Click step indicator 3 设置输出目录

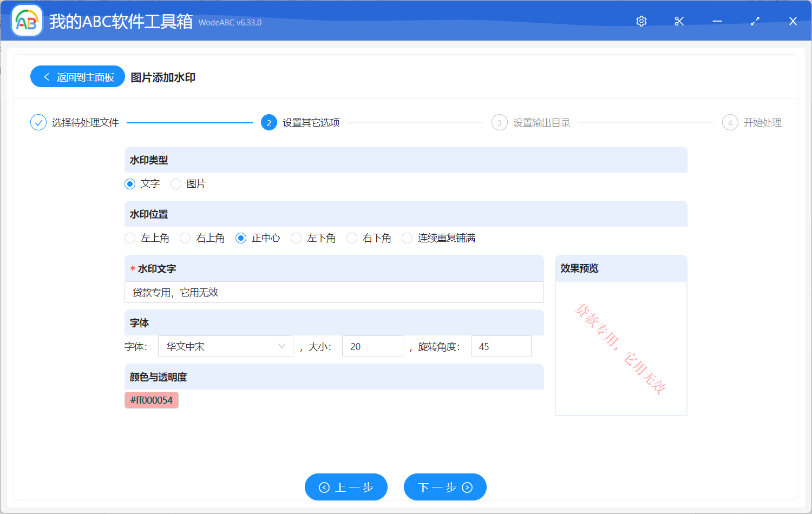[x=499, y=122]
